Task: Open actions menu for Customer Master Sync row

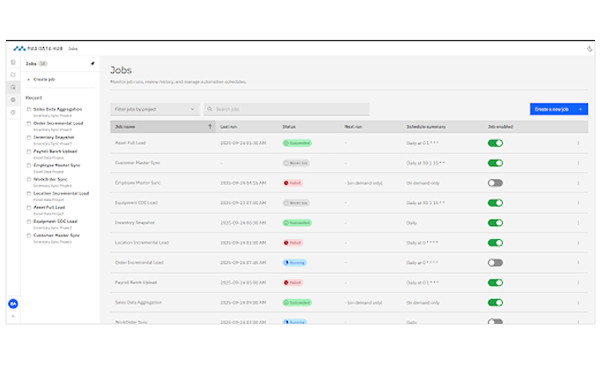Action: coord(578,163)
